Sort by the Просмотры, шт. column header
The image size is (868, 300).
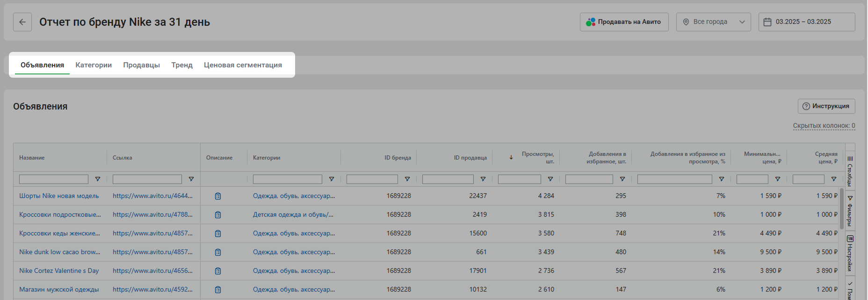[x=538, y=158]
